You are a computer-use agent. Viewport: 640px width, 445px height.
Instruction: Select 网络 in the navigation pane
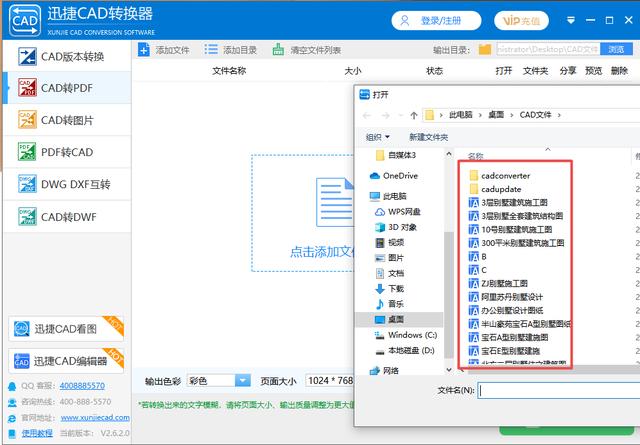[x=384, y=371]
